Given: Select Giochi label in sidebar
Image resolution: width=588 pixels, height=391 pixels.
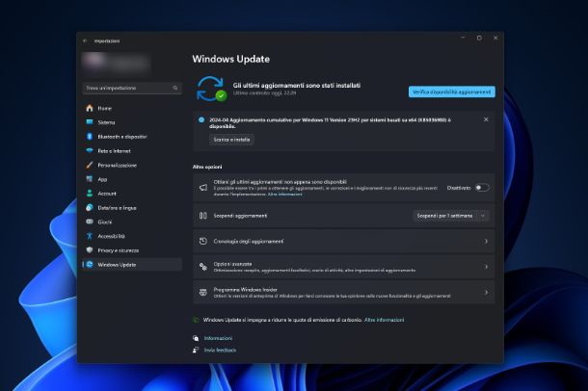Looking at the screenshot, I should [x=105, y=222].
